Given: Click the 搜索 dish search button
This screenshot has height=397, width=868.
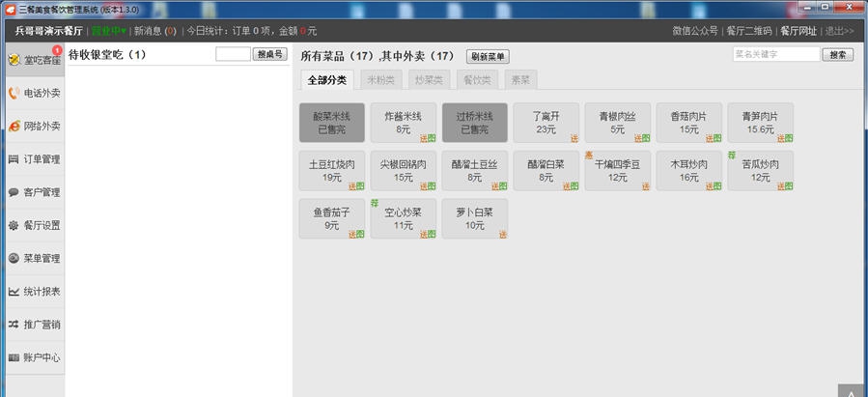Looking at the screenshot, I should point(838,55).
